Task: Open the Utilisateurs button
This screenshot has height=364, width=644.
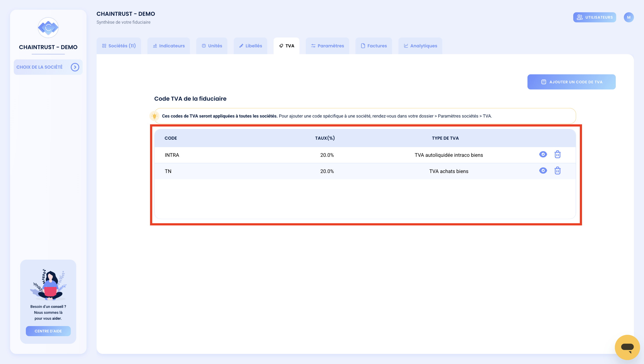Action: (594, 17)
